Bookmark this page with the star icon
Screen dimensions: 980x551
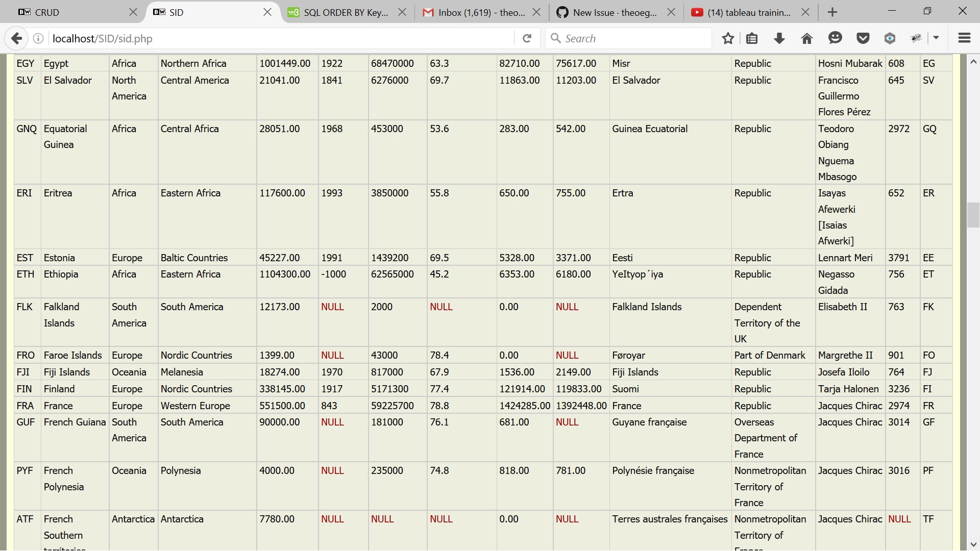click(x=728, y=38)
